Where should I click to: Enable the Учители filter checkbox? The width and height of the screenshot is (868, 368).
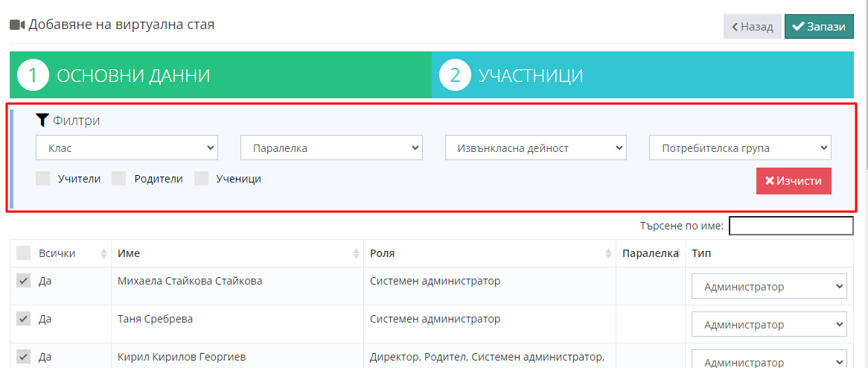click(x=43, y=179)
